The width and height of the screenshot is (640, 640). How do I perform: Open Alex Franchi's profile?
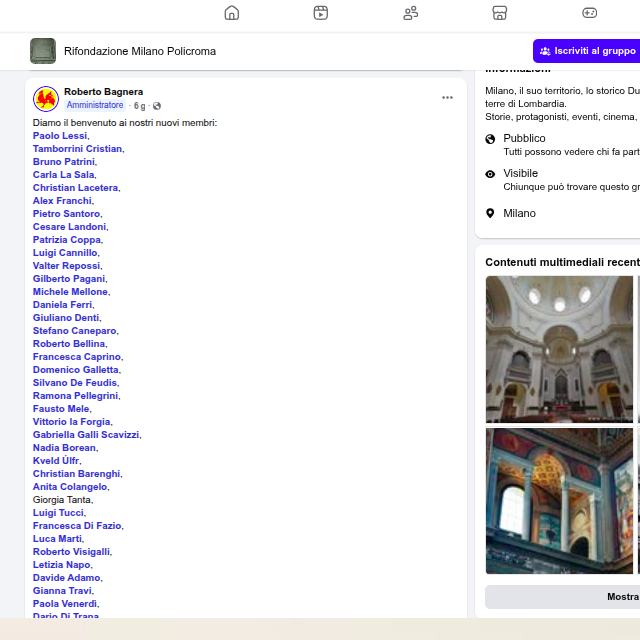click(62, 201)
